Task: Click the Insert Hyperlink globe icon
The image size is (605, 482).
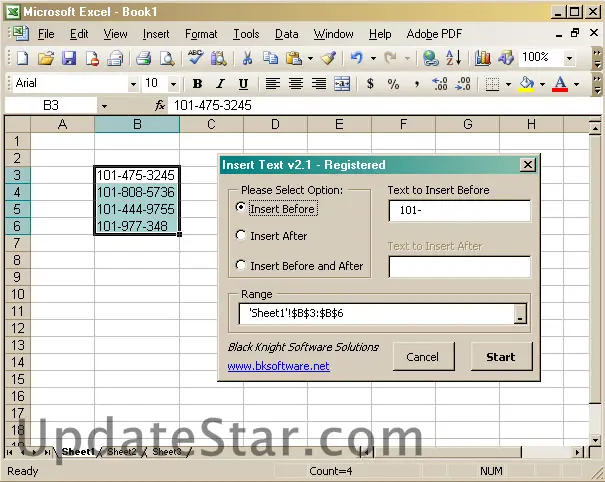Action: tap(430, 58)
